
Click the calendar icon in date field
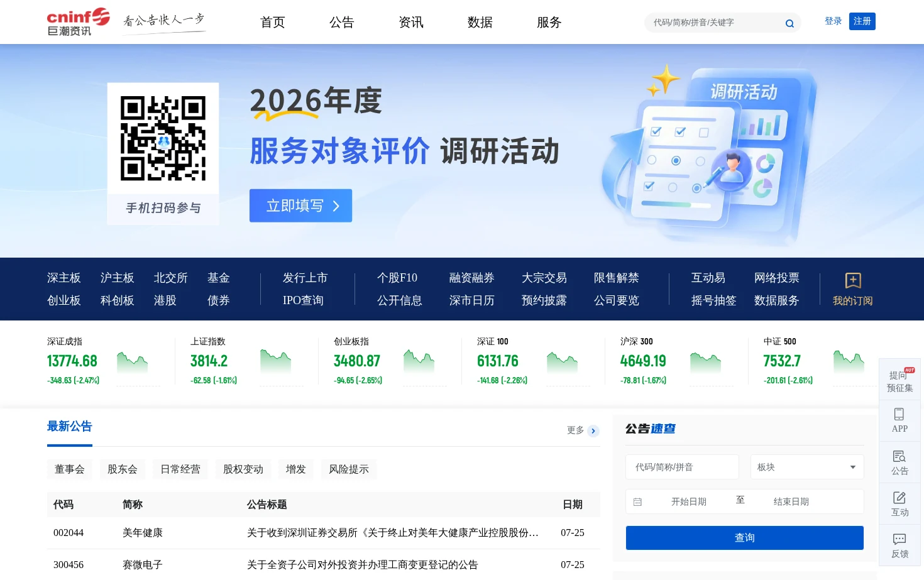point(637,502)
